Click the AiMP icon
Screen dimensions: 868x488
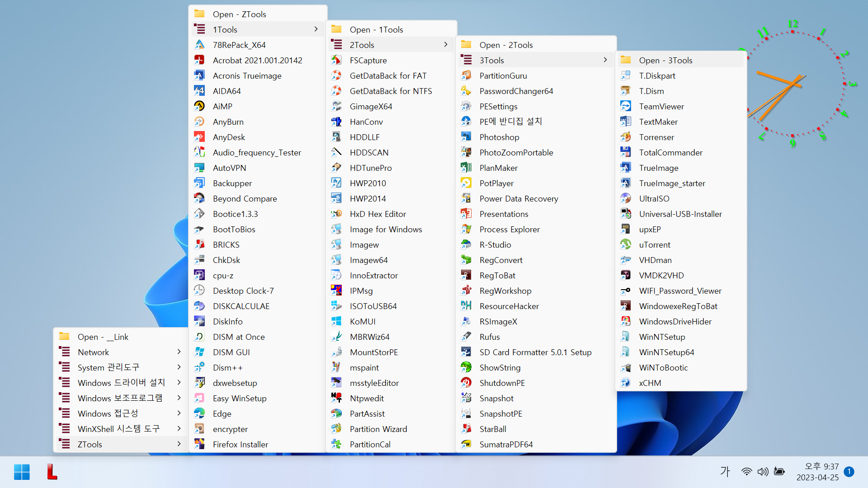click(x=199, y=106)
